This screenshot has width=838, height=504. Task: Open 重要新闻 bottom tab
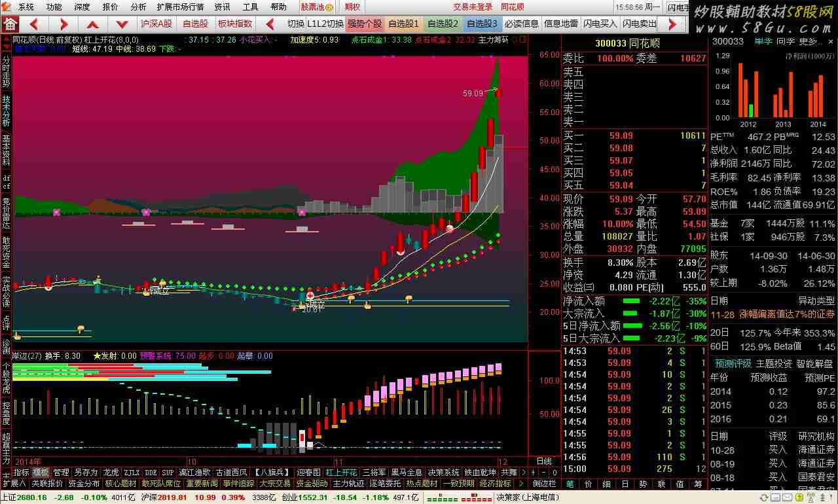pyautogui.click(x=202, y=484)
